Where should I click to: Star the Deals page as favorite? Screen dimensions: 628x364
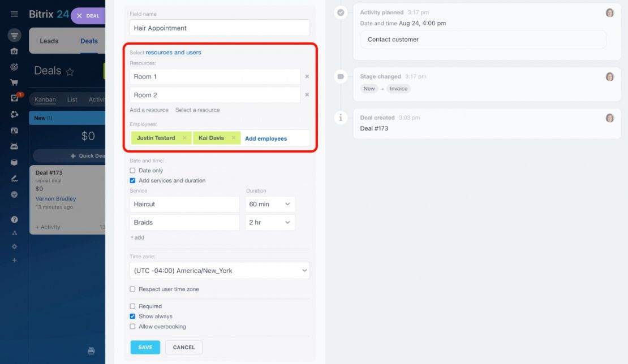(x=70, y=72)
